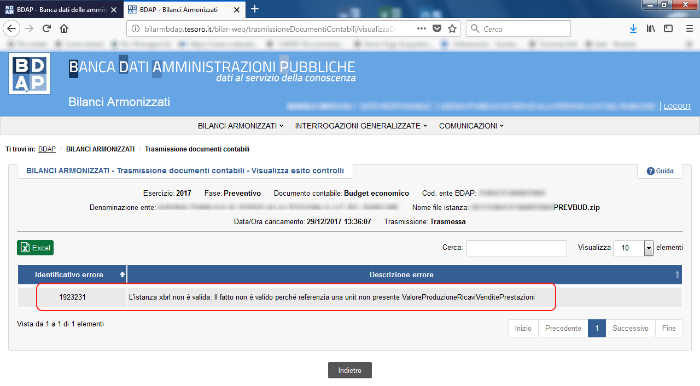
Task: Reload the page with refresh icon
Action: point(46,29)
